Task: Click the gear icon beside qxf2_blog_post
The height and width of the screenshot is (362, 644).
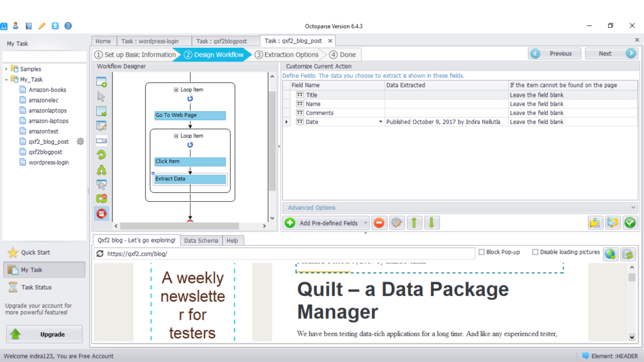Action: click(x=80, y=141)
